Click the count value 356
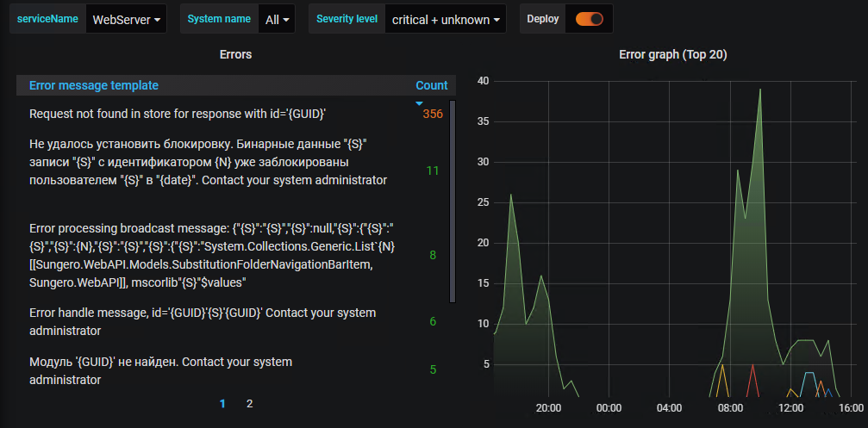The height and width of the screenshot is (428, 868). click(x=433, y=114)
